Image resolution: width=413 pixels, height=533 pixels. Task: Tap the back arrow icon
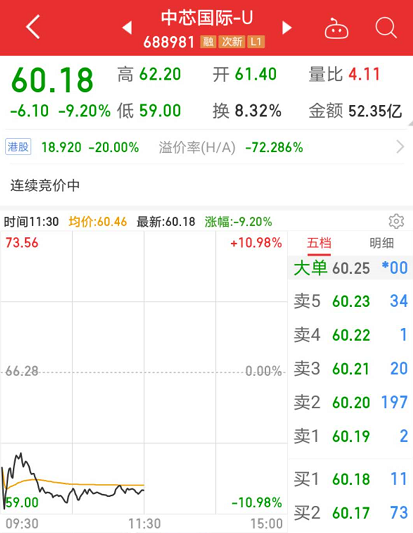(x=33, y=27)
